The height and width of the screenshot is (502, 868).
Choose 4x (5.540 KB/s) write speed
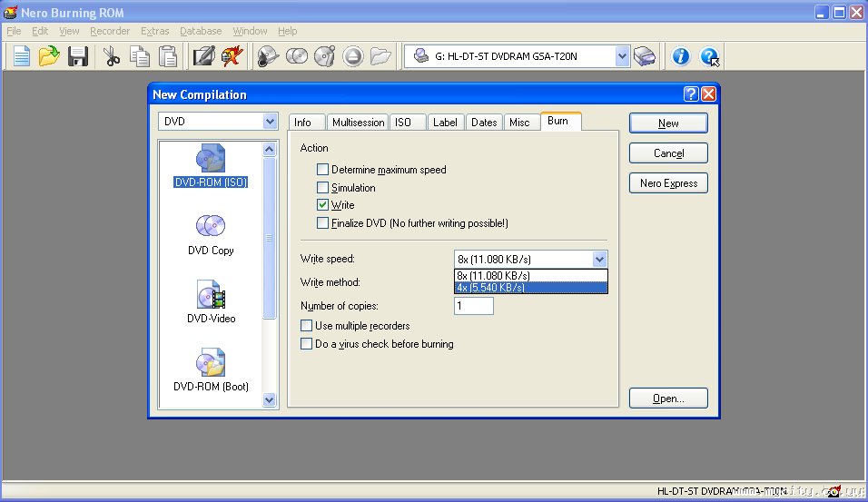(531, 287)
